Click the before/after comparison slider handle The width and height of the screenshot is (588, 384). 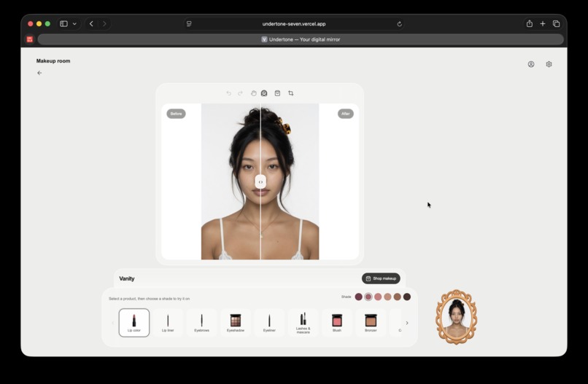pyautogui.click(x=260, y=181)
